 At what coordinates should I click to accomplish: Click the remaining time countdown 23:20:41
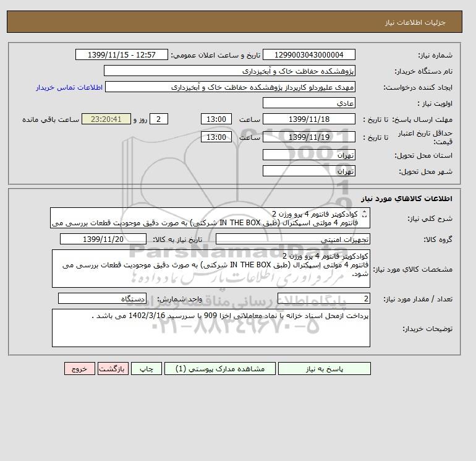[x=106, y=119]
